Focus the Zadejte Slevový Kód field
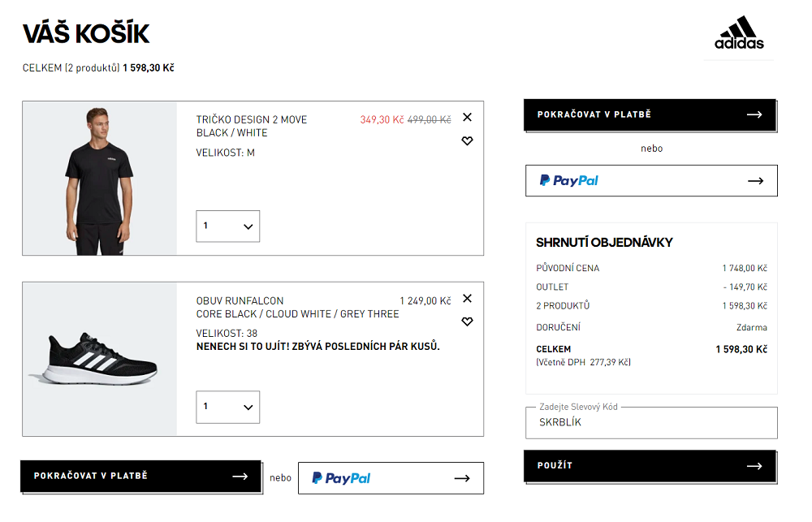 pos(651,423)
